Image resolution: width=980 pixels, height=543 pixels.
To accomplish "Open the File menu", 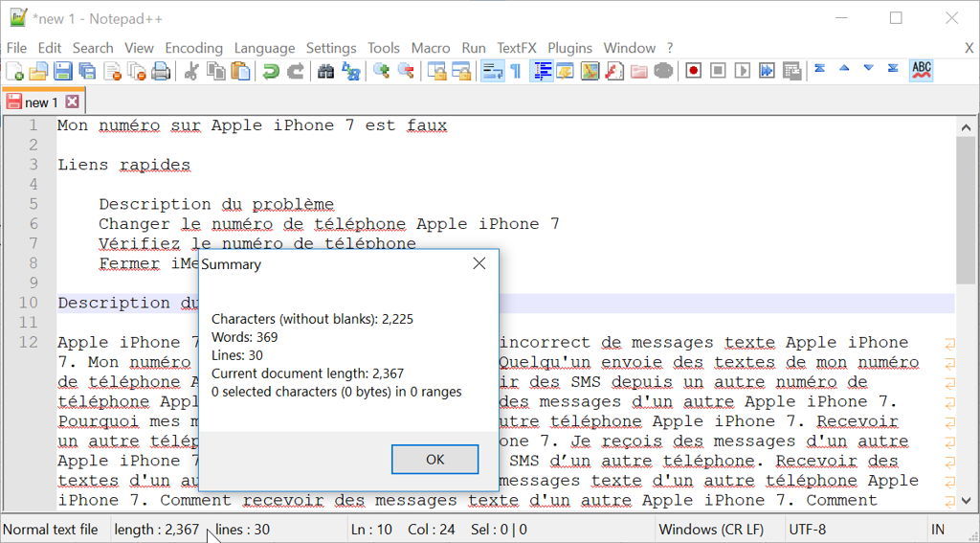I will (x=16, y=48).
